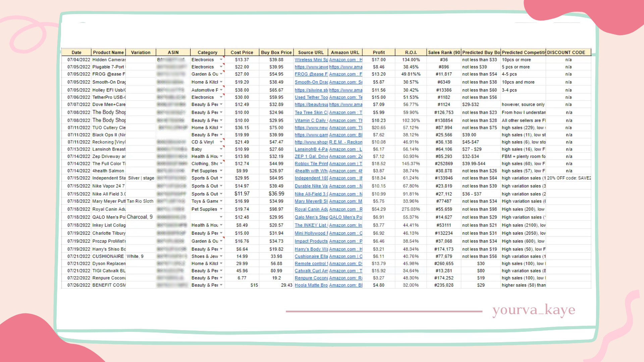Open the Nike All-Field source link
Viewport: 644px width, 362px height.
click(x=311, y=194)
